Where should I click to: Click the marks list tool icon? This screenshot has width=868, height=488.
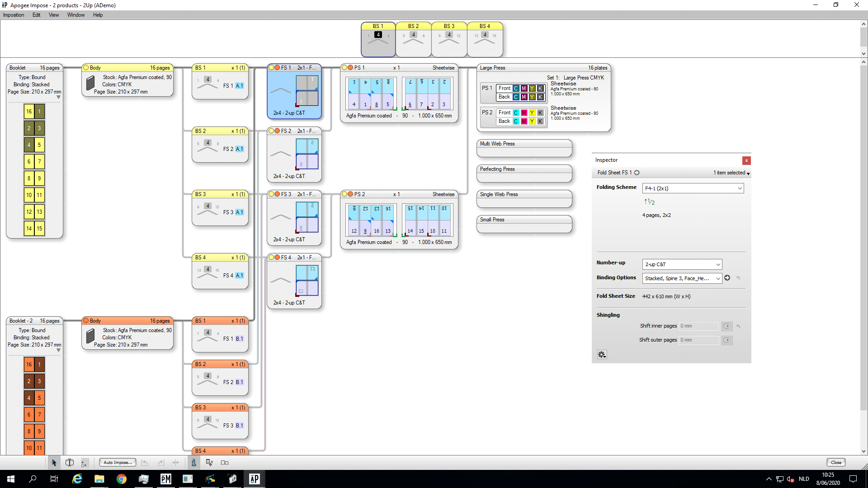point(209,462)
